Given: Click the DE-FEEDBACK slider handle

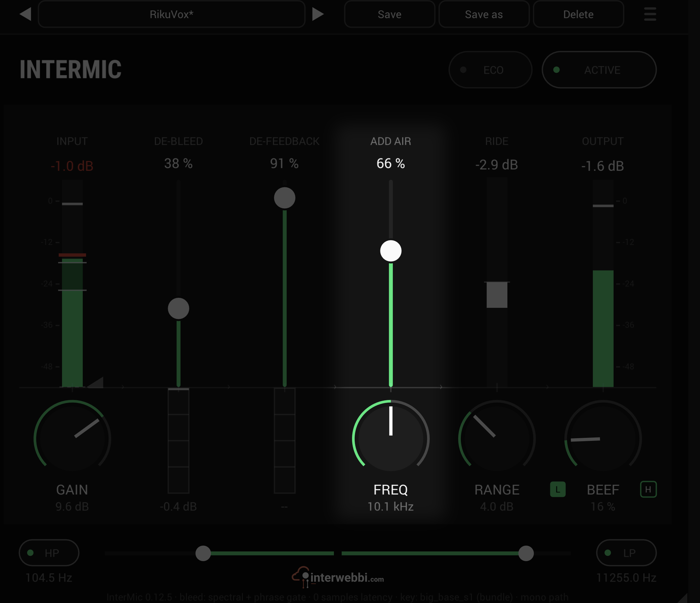Looking at the screenshot, I should (x=284, y=198).
